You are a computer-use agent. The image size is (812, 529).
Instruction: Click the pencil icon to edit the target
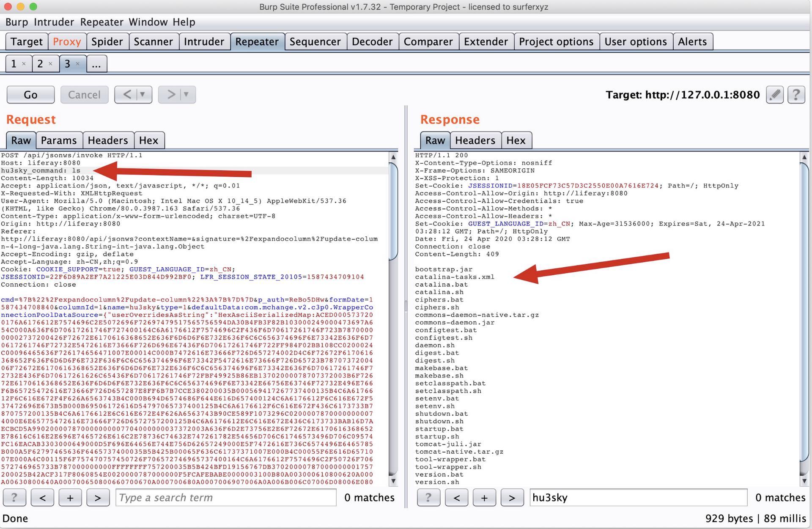point(774,94)
